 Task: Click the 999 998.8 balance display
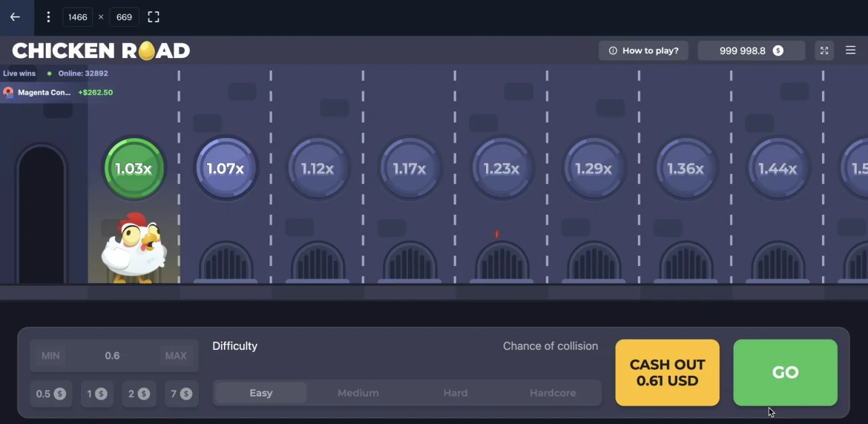(x=752, y=50)
